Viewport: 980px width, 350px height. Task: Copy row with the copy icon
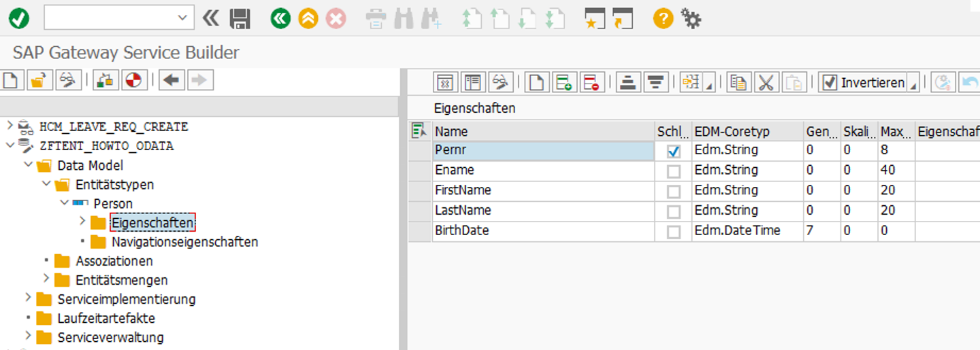pyautogui.click(x=738, y=82)
